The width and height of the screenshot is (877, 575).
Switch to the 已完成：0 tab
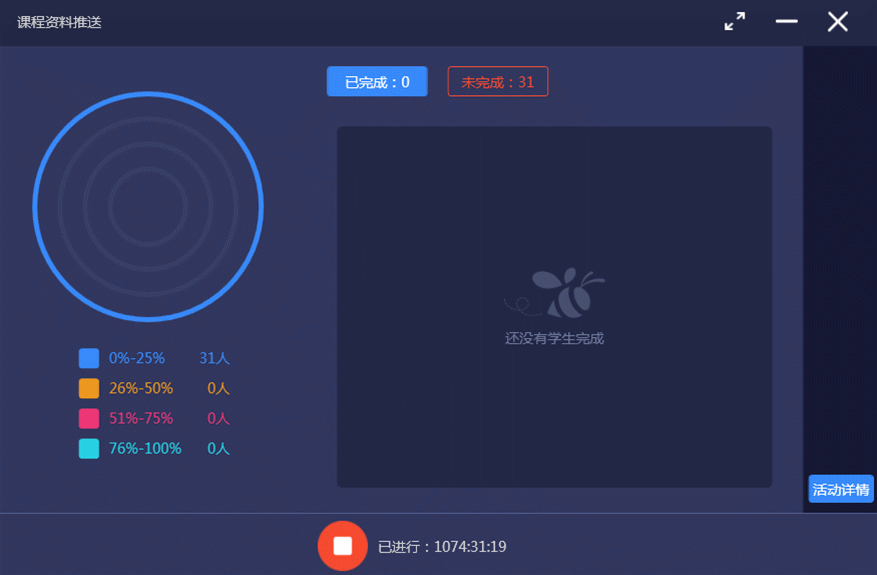[x=377, y=82]
